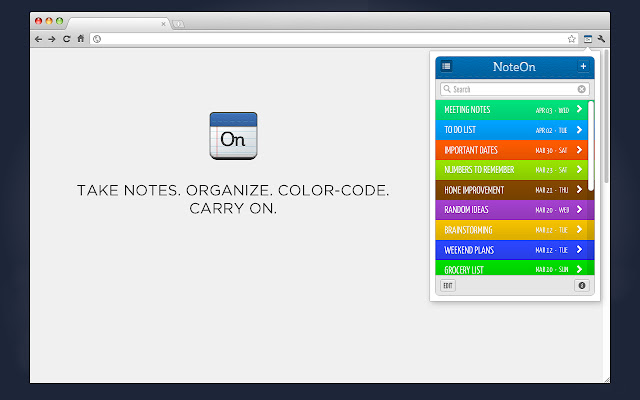
Task: Click the globe icon in address bar
Action: (x=97, y=39)
